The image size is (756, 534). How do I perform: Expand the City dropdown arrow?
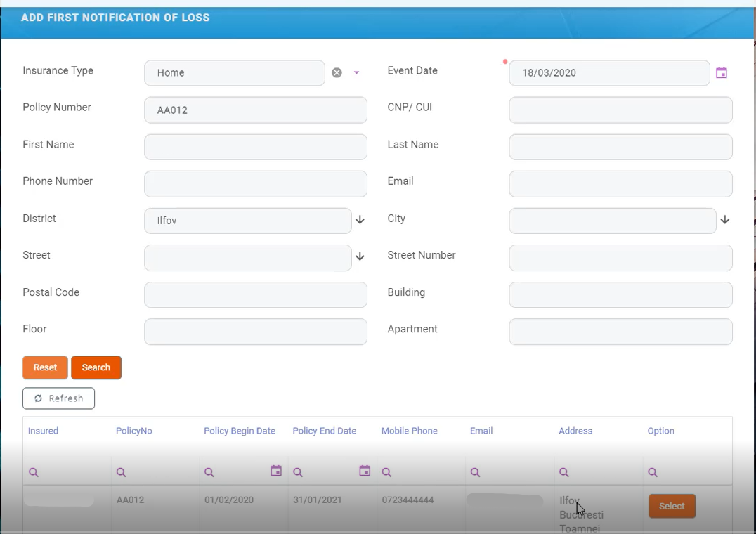(725, 220)
